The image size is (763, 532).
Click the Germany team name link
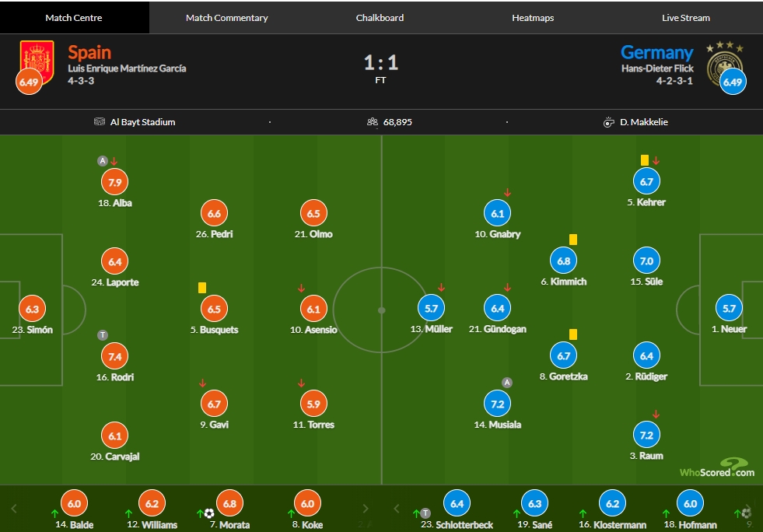(657, 52)
